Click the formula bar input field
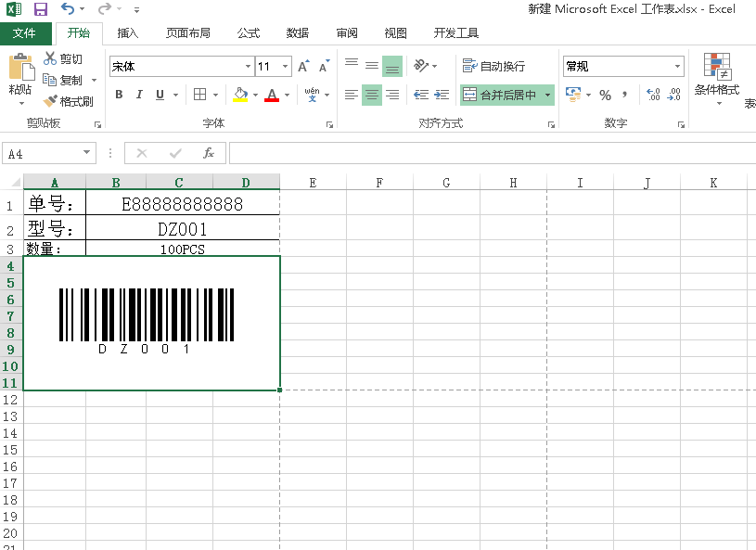Viewport: 756px width, 550px height. click(493, 153)
